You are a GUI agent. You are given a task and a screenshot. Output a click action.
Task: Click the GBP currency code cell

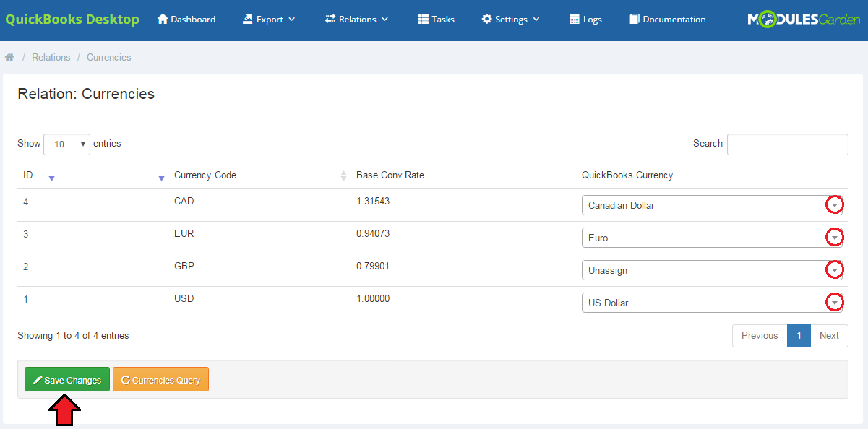(x=184, y=266)
